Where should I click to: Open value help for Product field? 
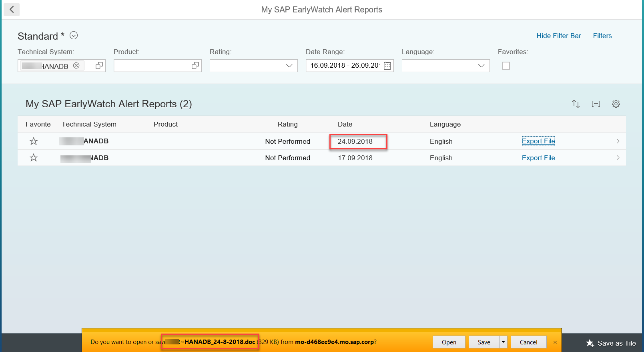coord(195,66)
